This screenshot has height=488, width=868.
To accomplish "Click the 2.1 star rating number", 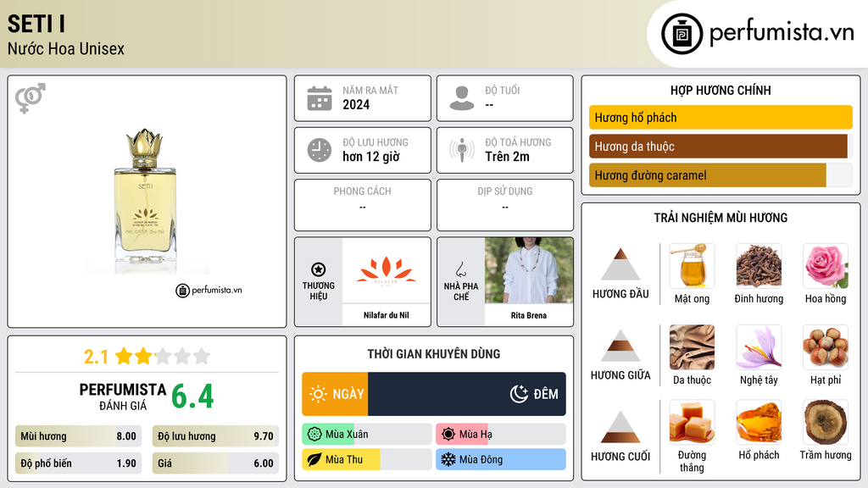I will pyautogui.click(x=96, y=357).
